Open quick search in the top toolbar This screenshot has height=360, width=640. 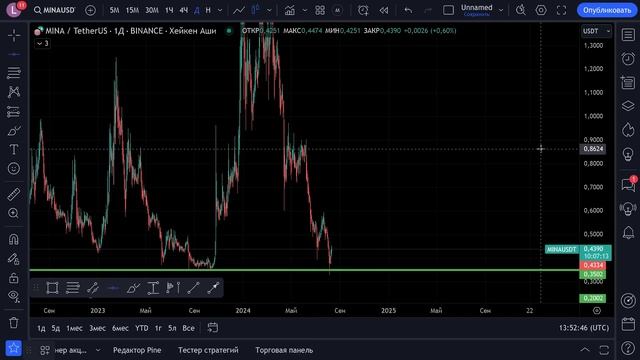click(x=520, y=10)
